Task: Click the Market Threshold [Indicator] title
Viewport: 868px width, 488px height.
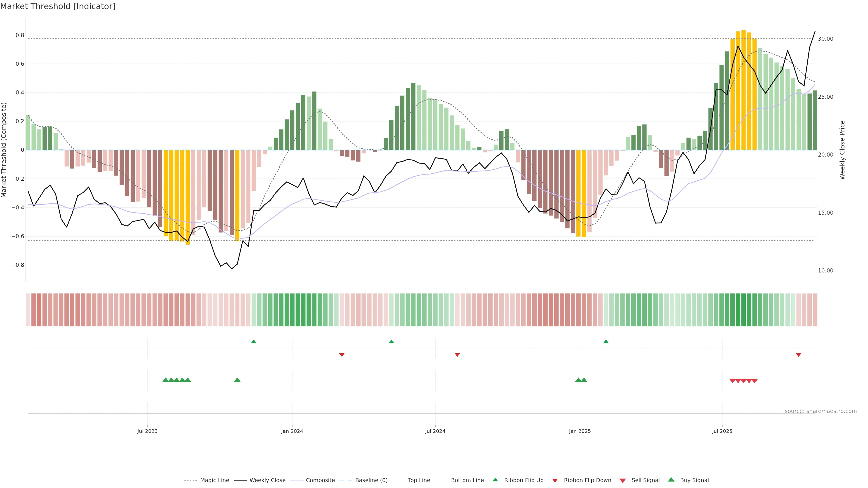Action: [58, 6]
